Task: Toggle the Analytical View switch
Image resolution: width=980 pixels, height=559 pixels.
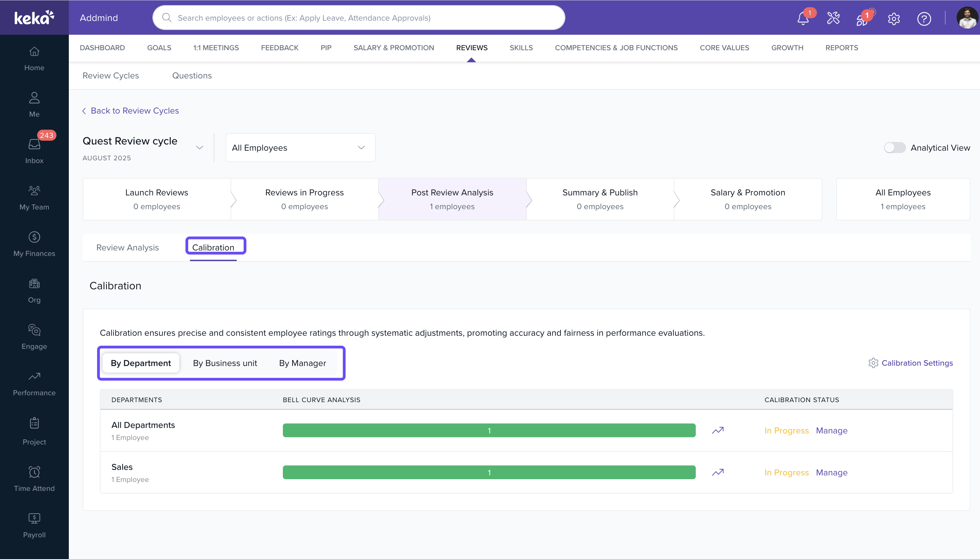Action: 894,148
